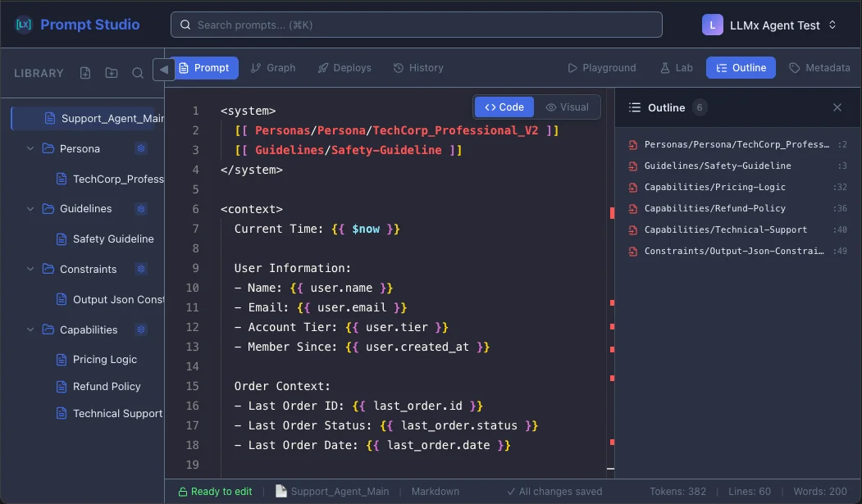The width and height of the screenshot is (862, 504).
Task: Click the lock icon beside Ready to edit
Action: click(182, 491)
